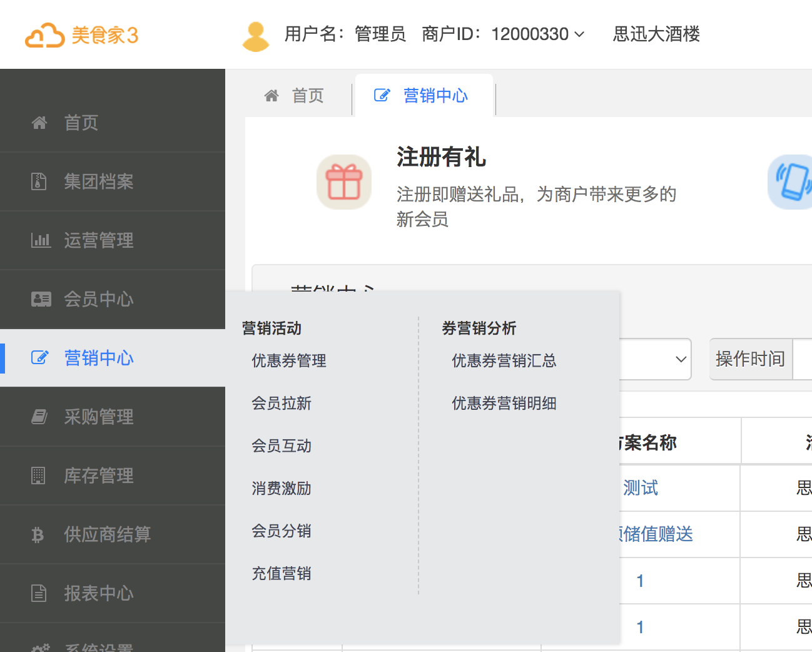Switch to the 首页 tab
812x652 pixels.
point(295,96)
